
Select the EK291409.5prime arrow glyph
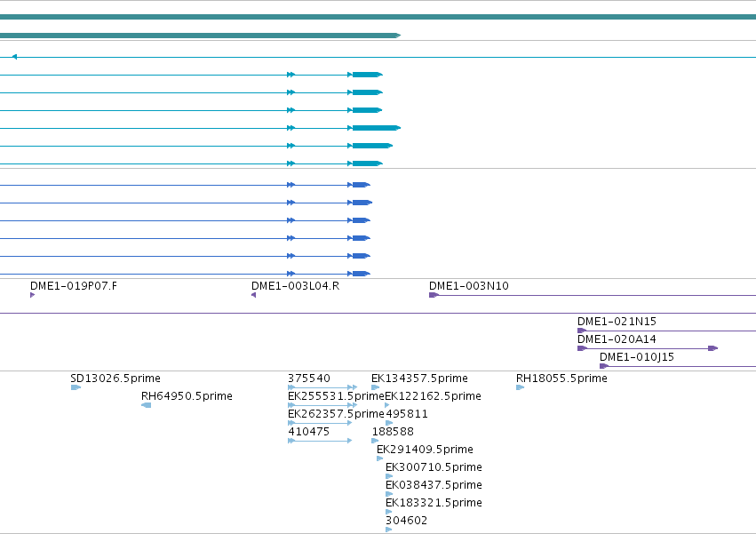380,458
